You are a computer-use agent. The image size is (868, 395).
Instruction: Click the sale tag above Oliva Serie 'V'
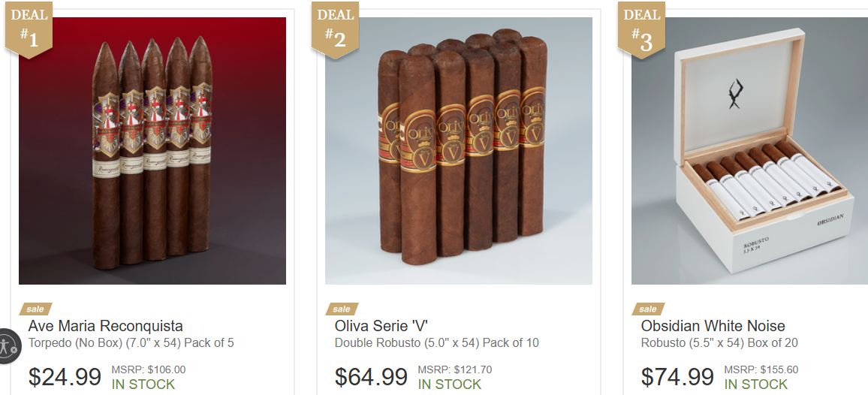coord(342,309)
